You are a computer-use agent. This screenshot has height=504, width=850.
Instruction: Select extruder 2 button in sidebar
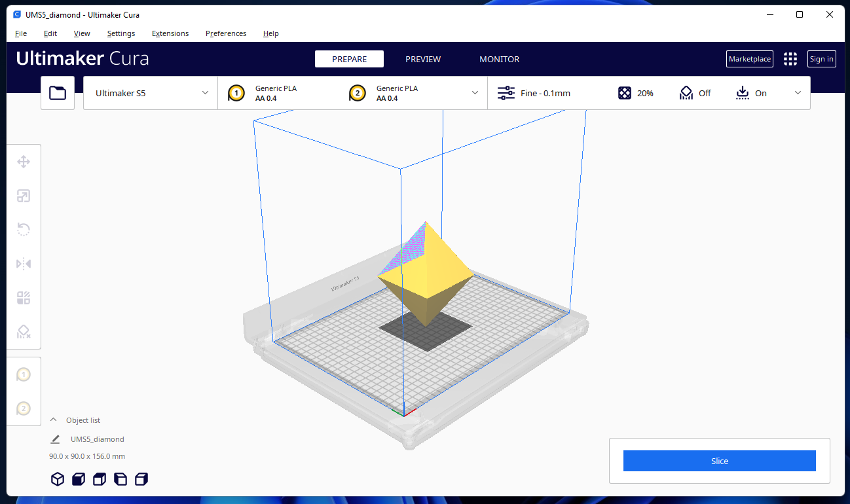click(24, 408)
